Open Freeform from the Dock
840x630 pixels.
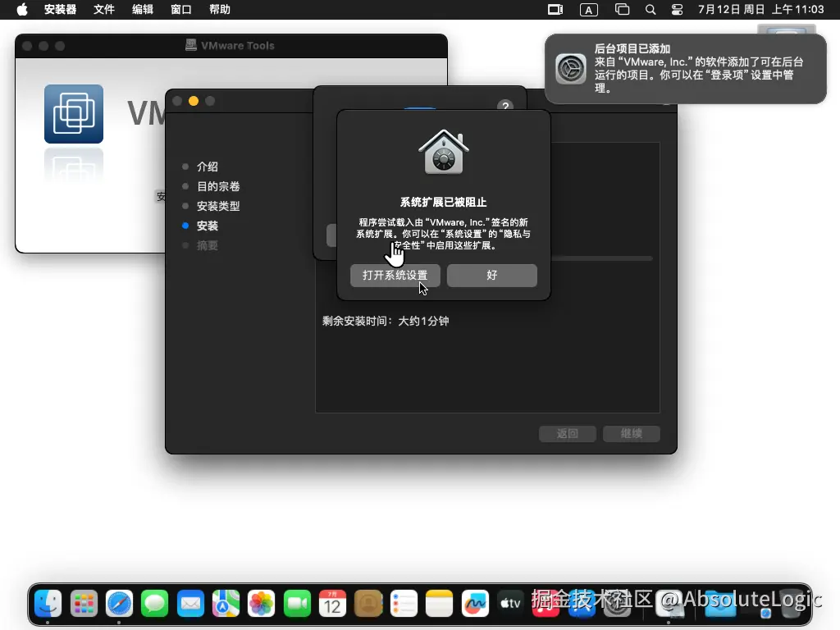click(475, 604)
